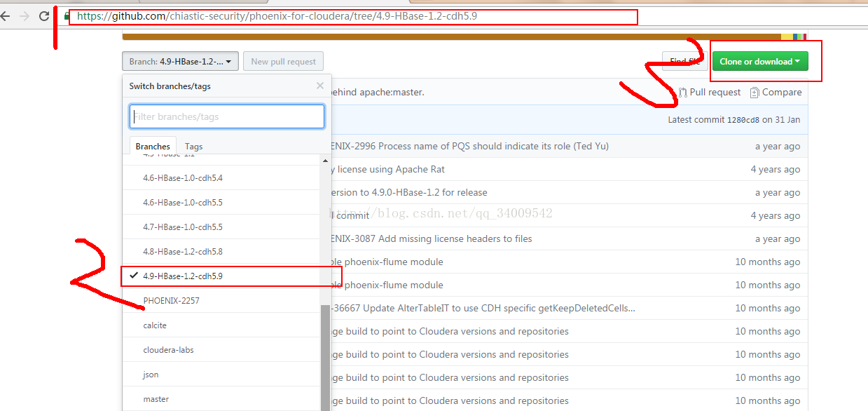This screenshot has height=411, width=868.
Task: Open commit 'ersion to 4.9.0-HBase-1.2 for release'
Action: pyautogui.click(x=408, y=192)
